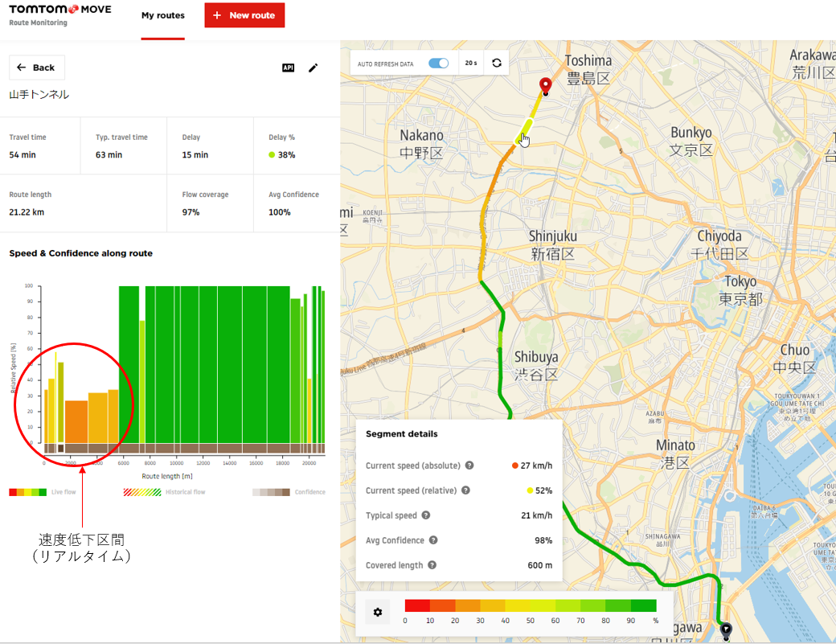
Task: Open the 20 s refresh interval selector
Action: click(x=471, y=63)
